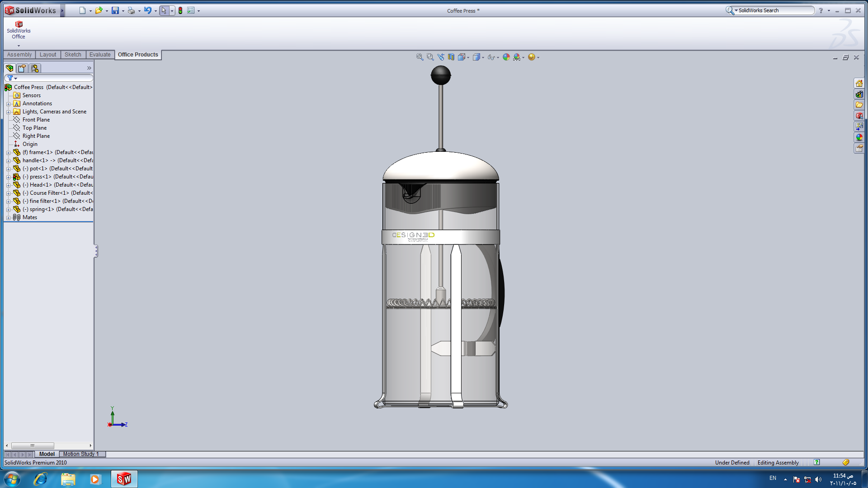
Task: Click the Rebuild traffic light icon
Action: (180, 10)
